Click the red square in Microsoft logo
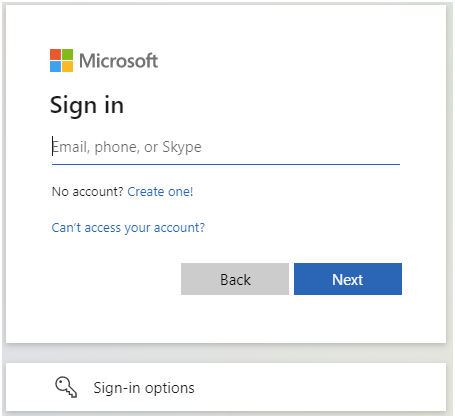455x416 pixels. (x=55, y=54)
